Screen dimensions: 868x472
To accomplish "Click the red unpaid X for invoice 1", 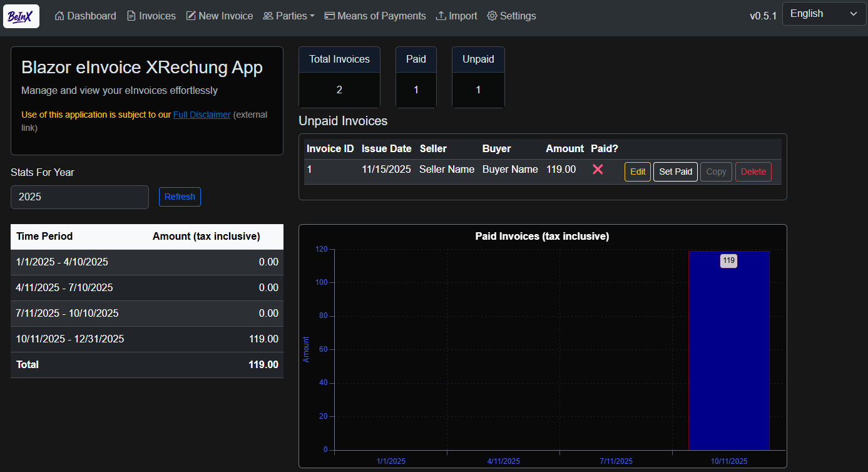I will click(x=598, y=169).
